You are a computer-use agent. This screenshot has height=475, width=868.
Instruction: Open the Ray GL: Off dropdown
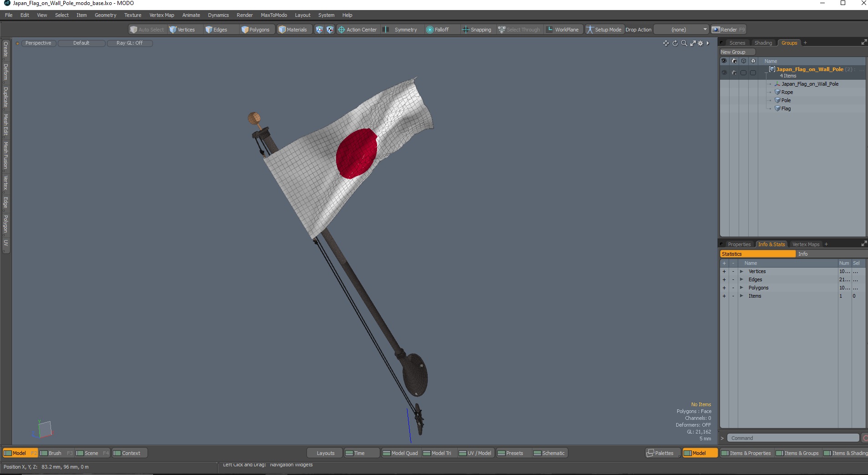[x=129, y=43]
